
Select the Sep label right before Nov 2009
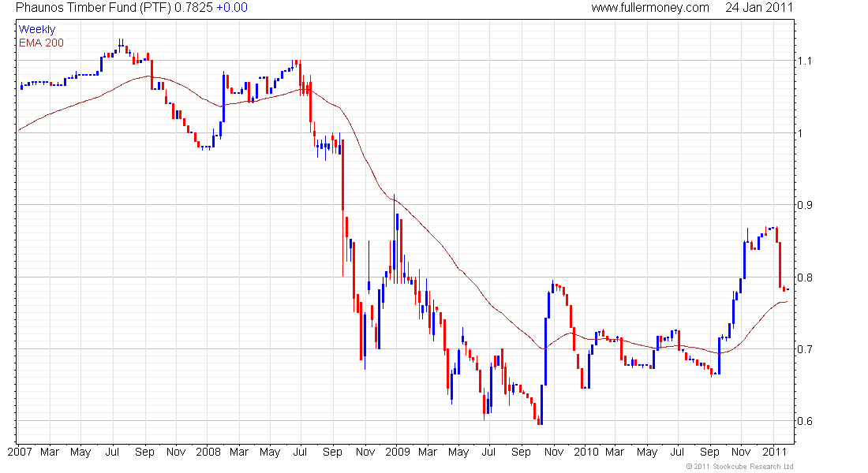[x=521, y=452]
